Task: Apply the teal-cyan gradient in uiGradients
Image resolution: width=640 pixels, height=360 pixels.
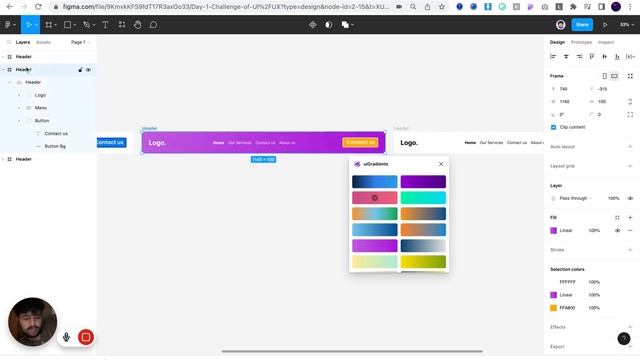Action: pyautogui.click(x=423, y=198)
